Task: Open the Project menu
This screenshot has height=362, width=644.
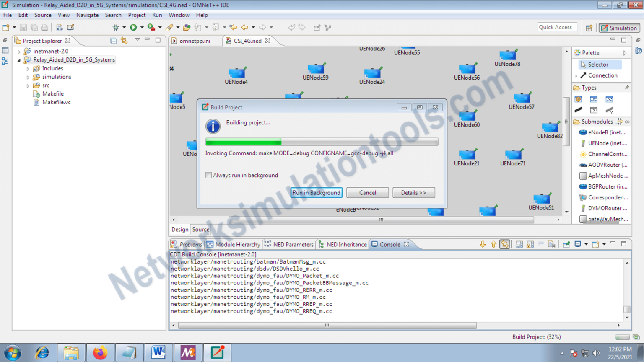Action: [x=137, y=15]
